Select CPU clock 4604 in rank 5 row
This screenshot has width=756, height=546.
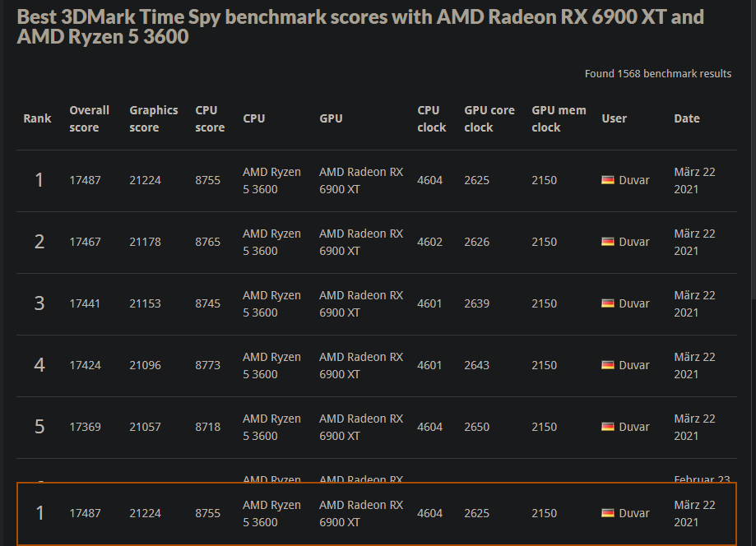pyautogui.click(x=429, y=427)
